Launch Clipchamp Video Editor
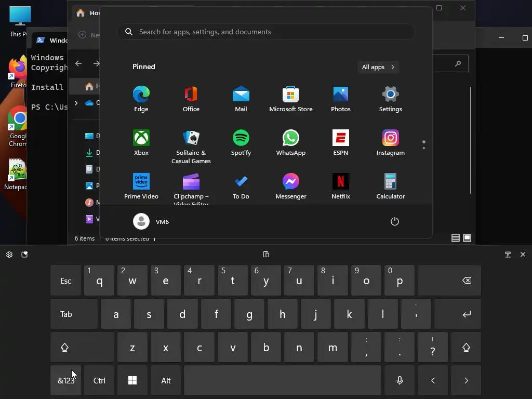This screenshot has width=532, height=399. coord(191,188)
